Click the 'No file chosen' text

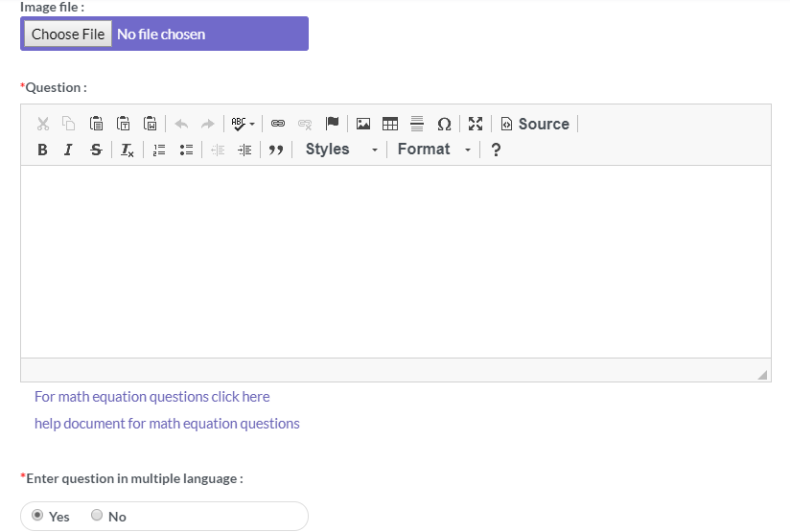pos(161,35)
